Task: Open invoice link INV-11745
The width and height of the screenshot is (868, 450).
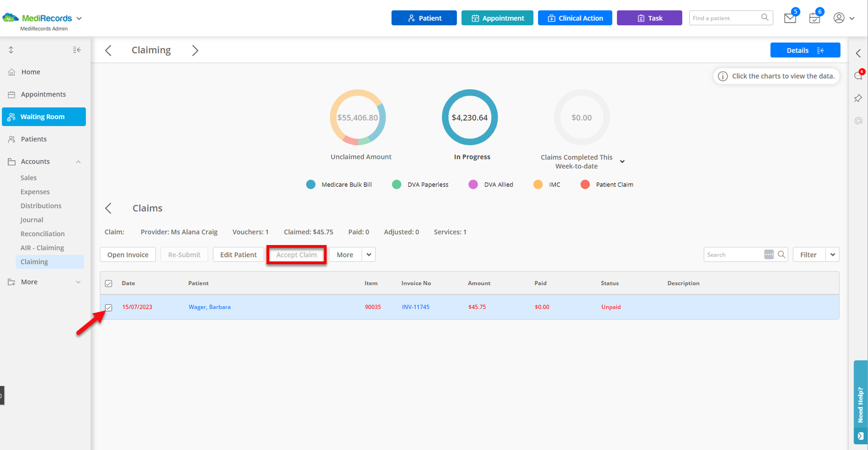Action: (x=415, y=307)
